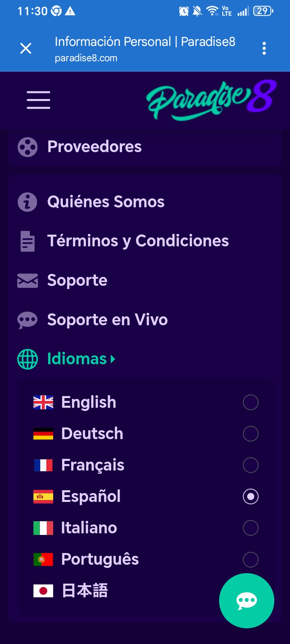Viewport: 290px width, 644px height.
Task: Select the English language radio button
Action: click(251, 402)
